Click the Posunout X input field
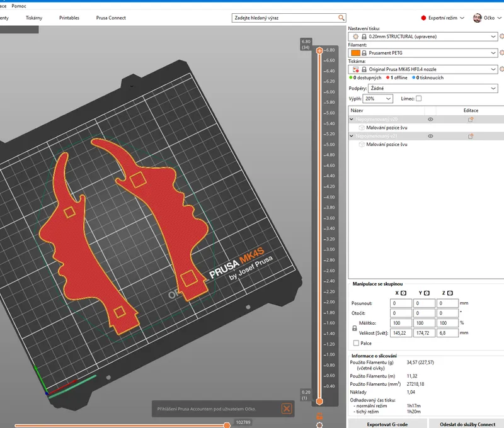504x428 pixels. coord(401,303)
